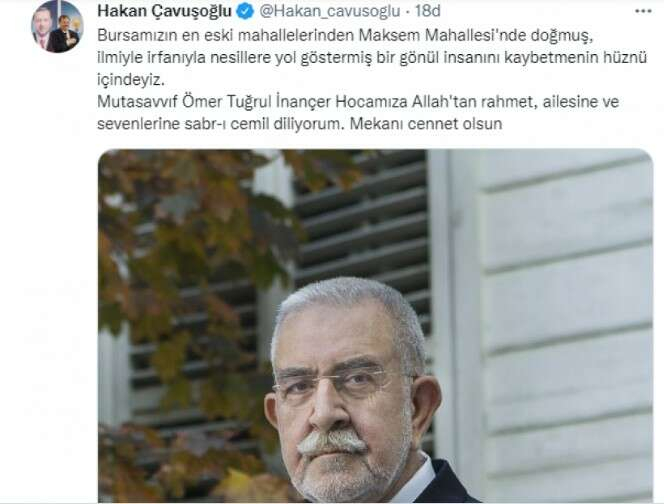Click line starting "Mutasavvıf Ömer Tuğrul İnançer"
This screenshot has height=504, width=664.
point(358,102)
